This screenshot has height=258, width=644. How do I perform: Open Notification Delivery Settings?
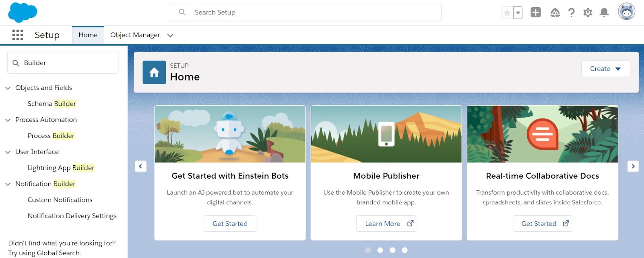72,216
